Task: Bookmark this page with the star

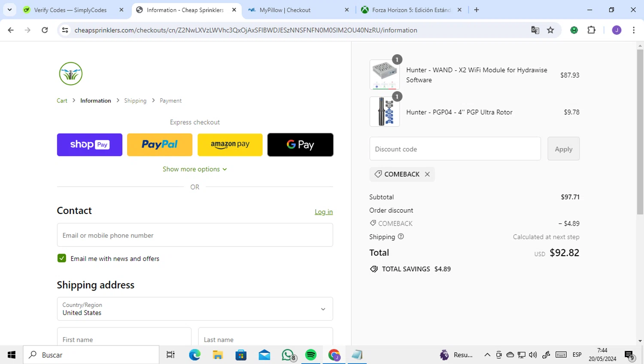Action: (550, 30)
